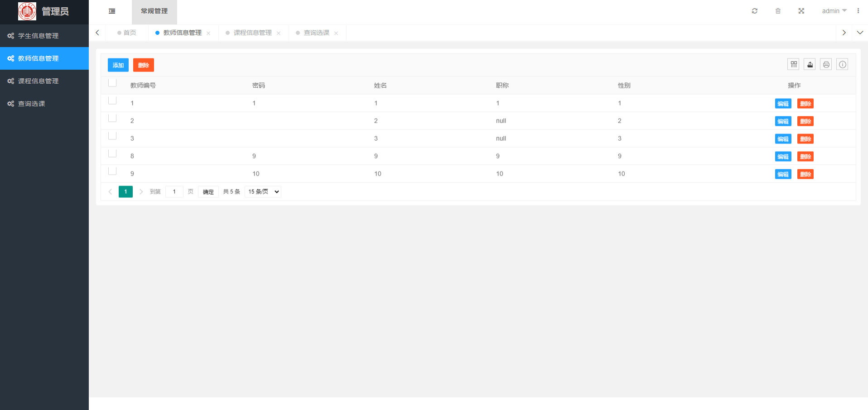Check the checkbox for teacher number 2
The height and width of the screenshot is (410, 868).
(x=112, y=118)
